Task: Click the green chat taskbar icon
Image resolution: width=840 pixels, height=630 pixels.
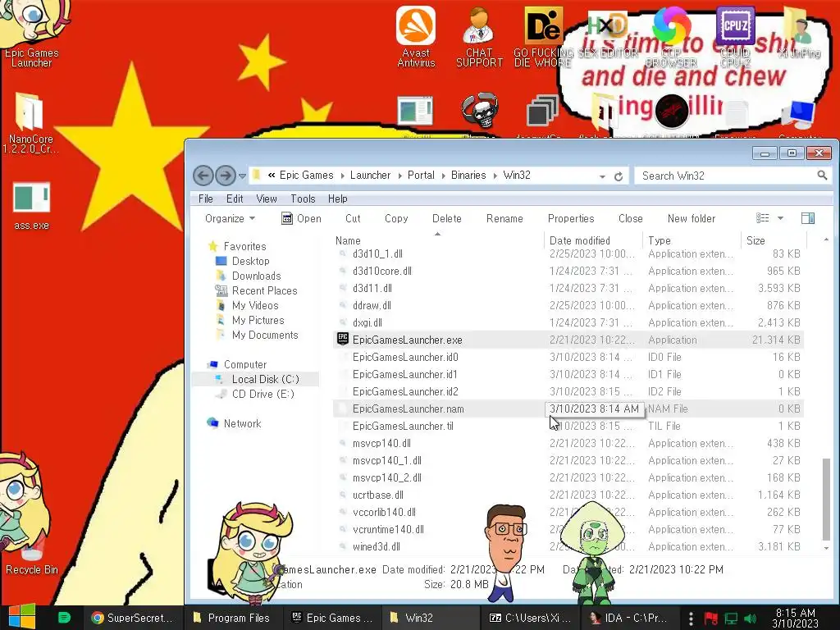Action: [64, 618]
